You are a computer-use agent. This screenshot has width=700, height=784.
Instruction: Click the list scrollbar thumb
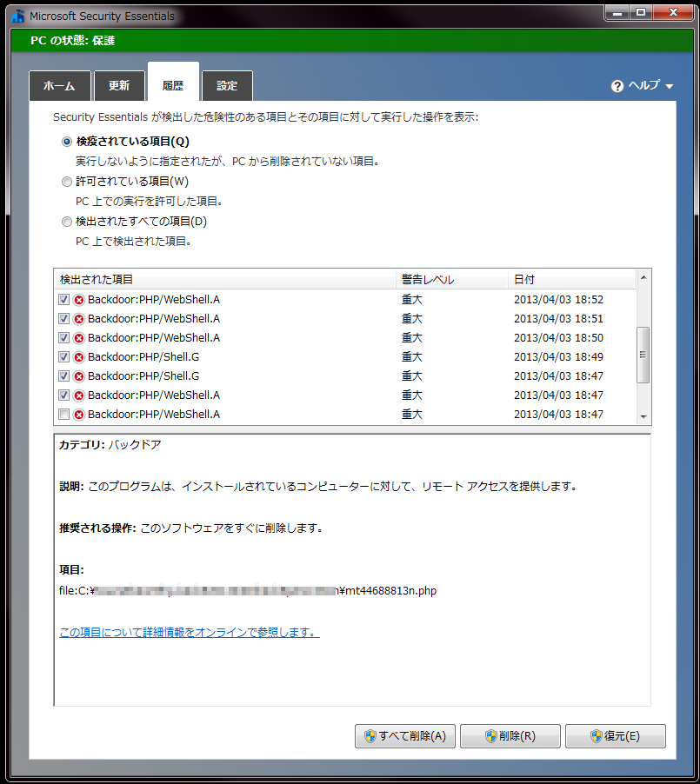point(643,355)
